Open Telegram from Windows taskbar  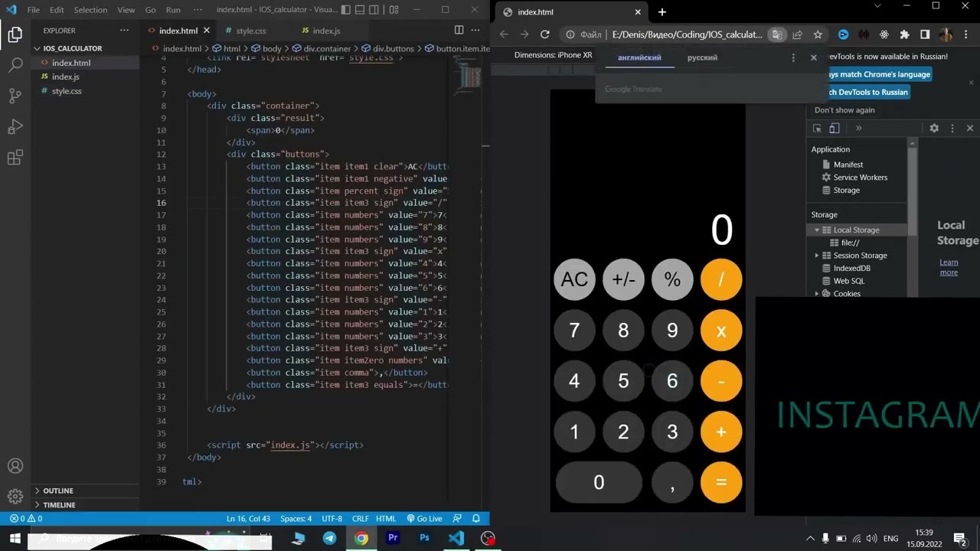point(330,539)
